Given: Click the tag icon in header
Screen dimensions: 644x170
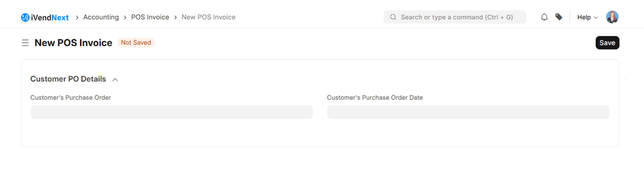Looking at the screenshot, I should [x=559, y=17].
